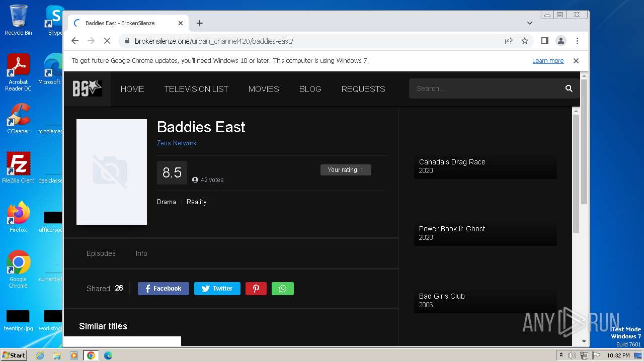Click the Learn more link

[x=548, y=61]
